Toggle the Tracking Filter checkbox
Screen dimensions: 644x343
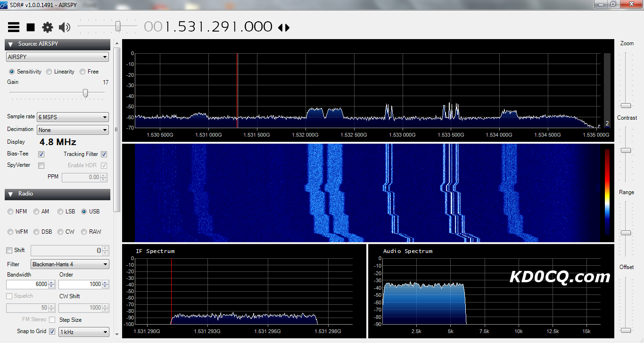click(104, 154)
